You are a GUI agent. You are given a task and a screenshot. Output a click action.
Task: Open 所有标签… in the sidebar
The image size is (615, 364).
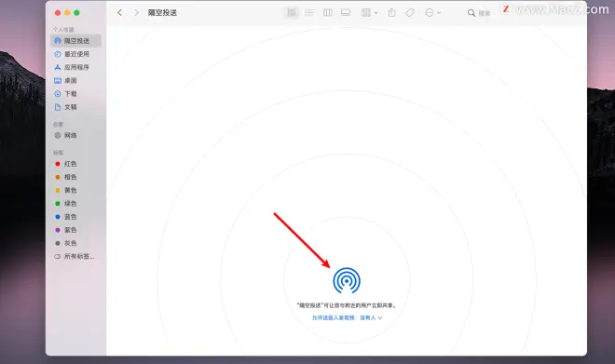pos(75,256)
